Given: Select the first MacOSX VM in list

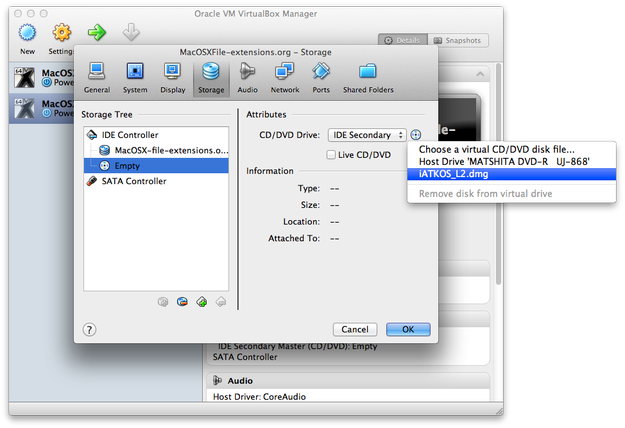Looking at the screenshot, I should pos(42,77).
